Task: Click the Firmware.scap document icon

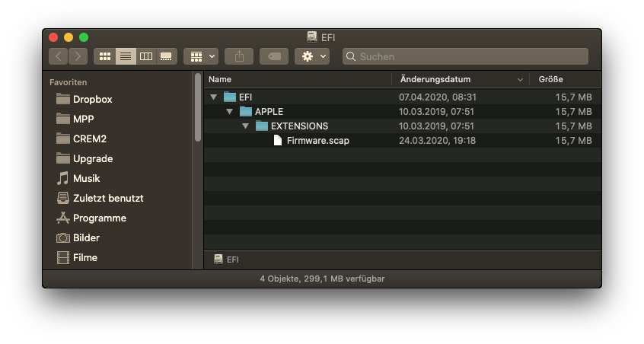Action: pyautogui.click(x=278, y=140)
